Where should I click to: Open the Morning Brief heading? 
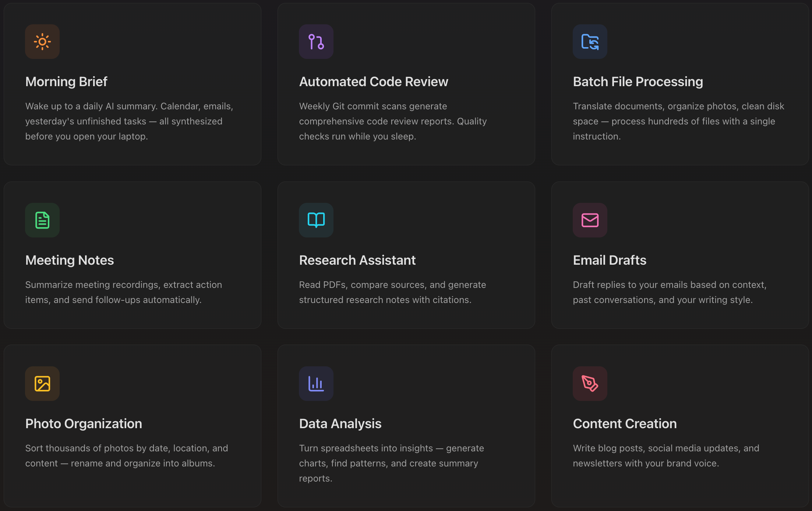tap(66, 82)
